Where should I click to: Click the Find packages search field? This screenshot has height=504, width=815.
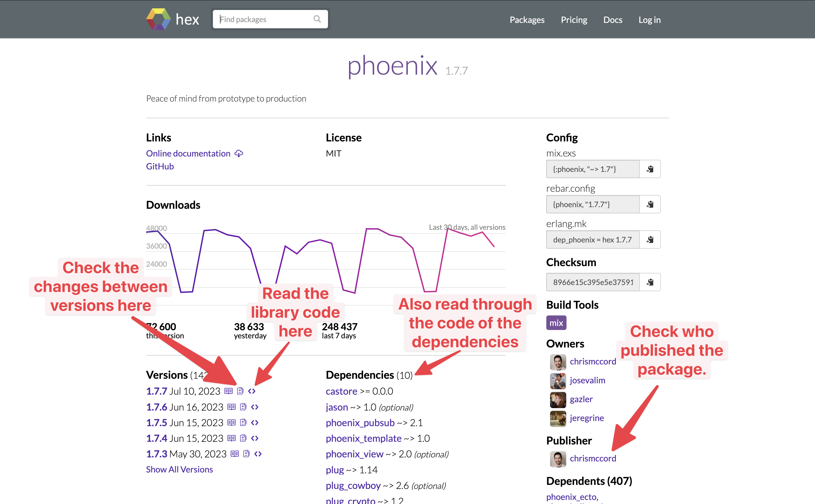pyautogui.click(x=263, y=19)
